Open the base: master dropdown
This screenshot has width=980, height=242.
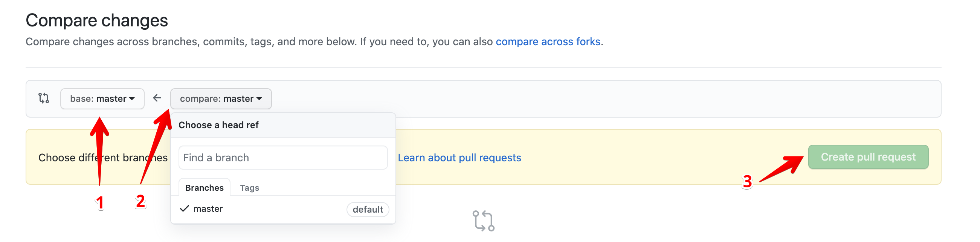(102, 98)
